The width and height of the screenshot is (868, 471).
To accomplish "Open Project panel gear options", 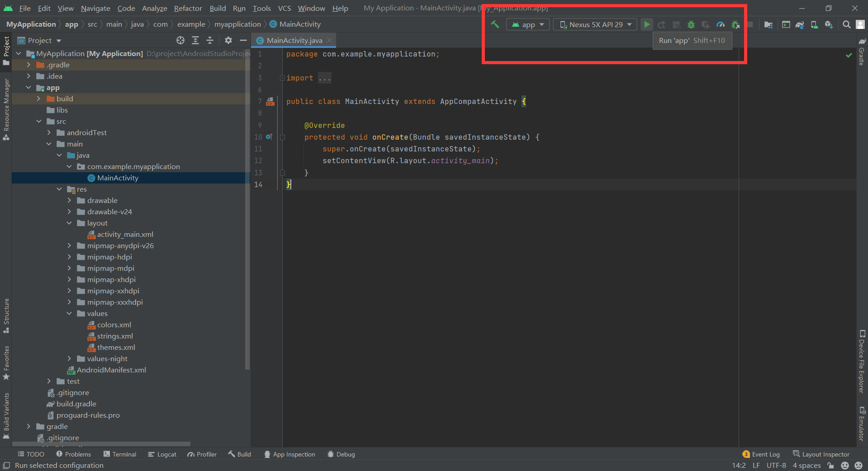I will (x=228, y=40).
